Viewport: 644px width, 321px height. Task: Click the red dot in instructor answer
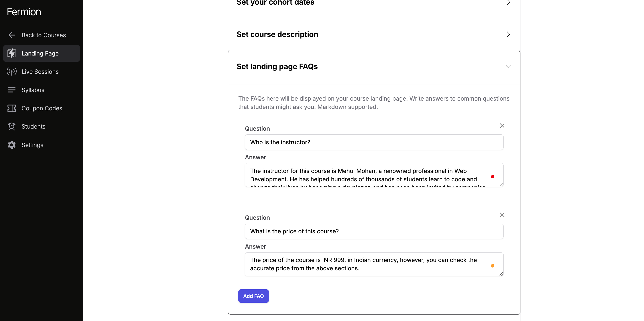(x=492, y=177)
